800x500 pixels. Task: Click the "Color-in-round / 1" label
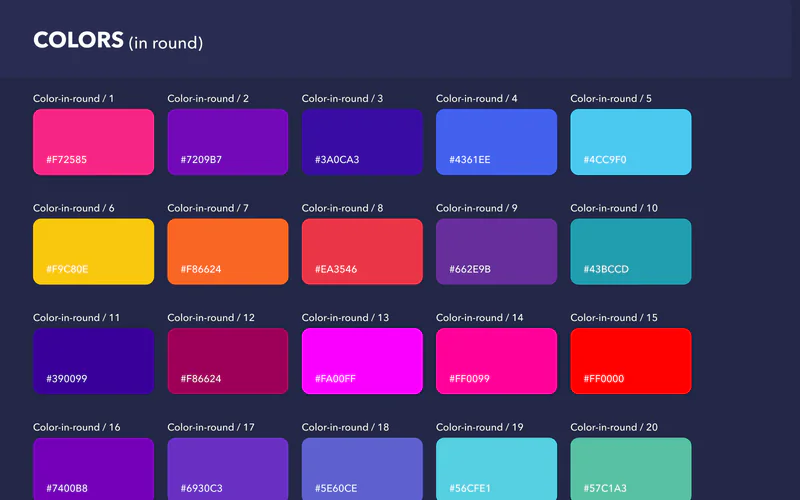point(73,98)
